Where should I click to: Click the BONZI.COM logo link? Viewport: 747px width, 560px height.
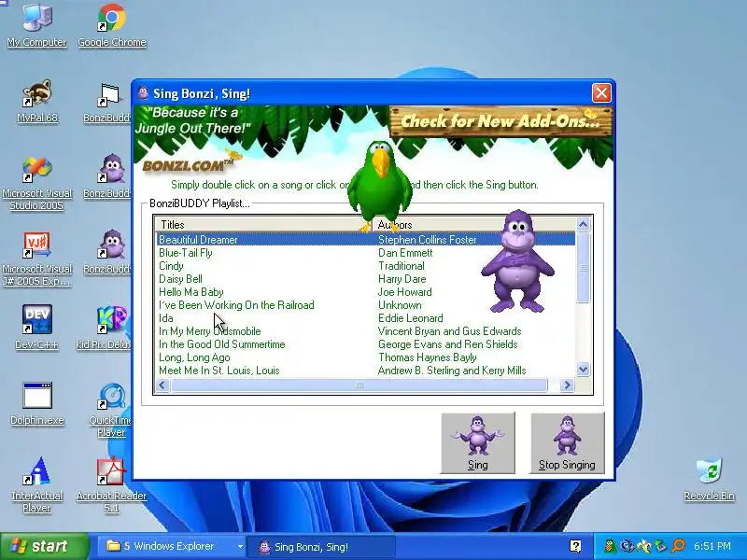click(x=189, y=164)
